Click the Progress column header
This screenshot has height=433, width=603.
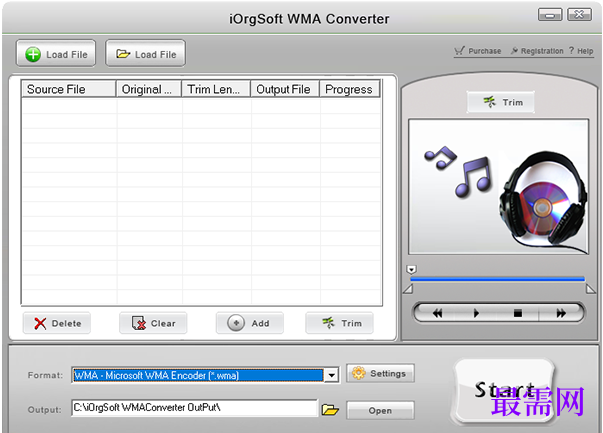coord(350,89)
